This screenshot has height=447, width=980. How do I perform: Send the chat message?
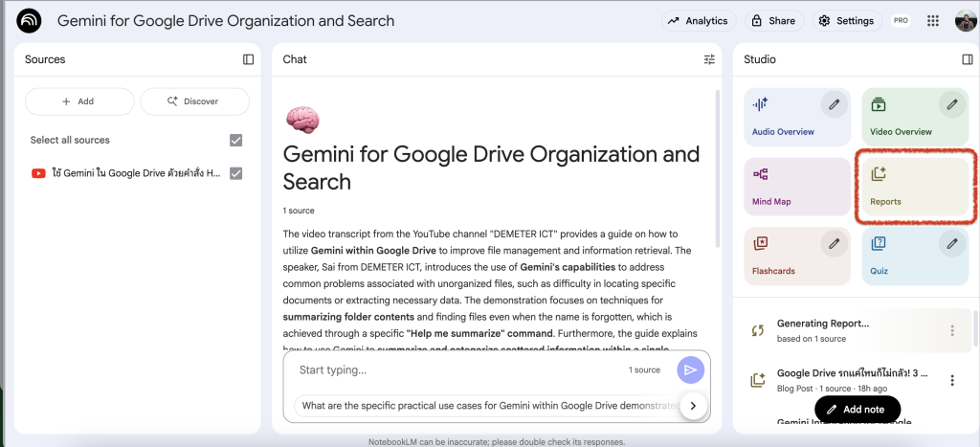[690, 370]
